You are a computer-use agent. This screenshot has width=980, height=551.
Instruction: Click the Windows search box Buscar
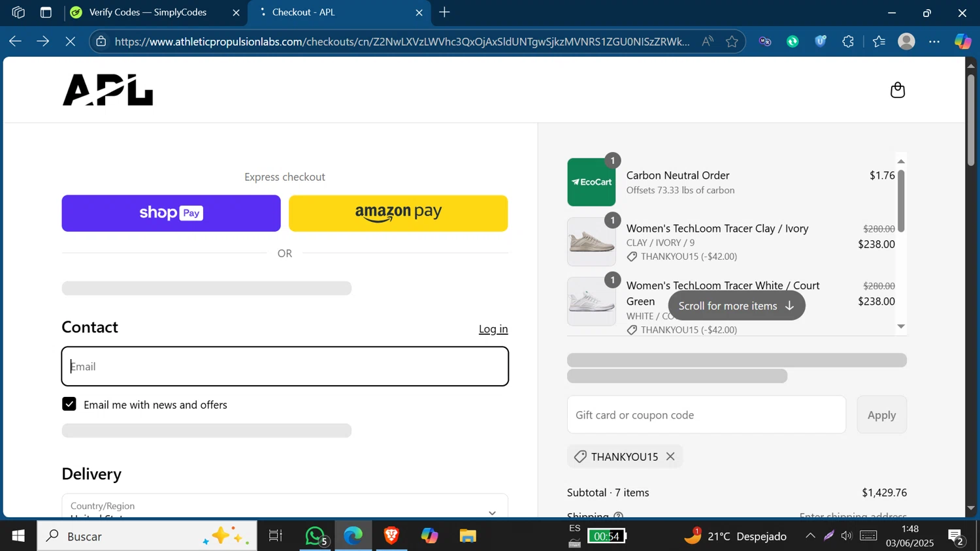tap(147, 536)
